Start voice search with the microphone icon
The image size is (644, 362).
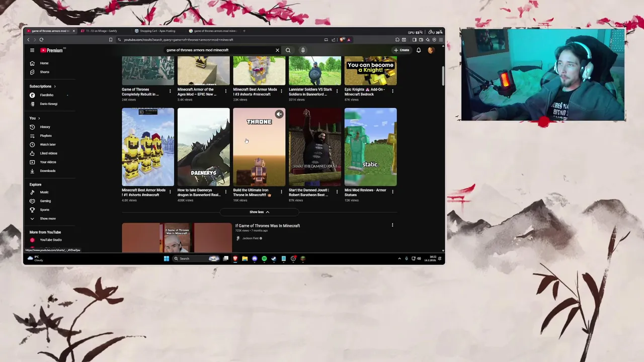tap(303, 50)
